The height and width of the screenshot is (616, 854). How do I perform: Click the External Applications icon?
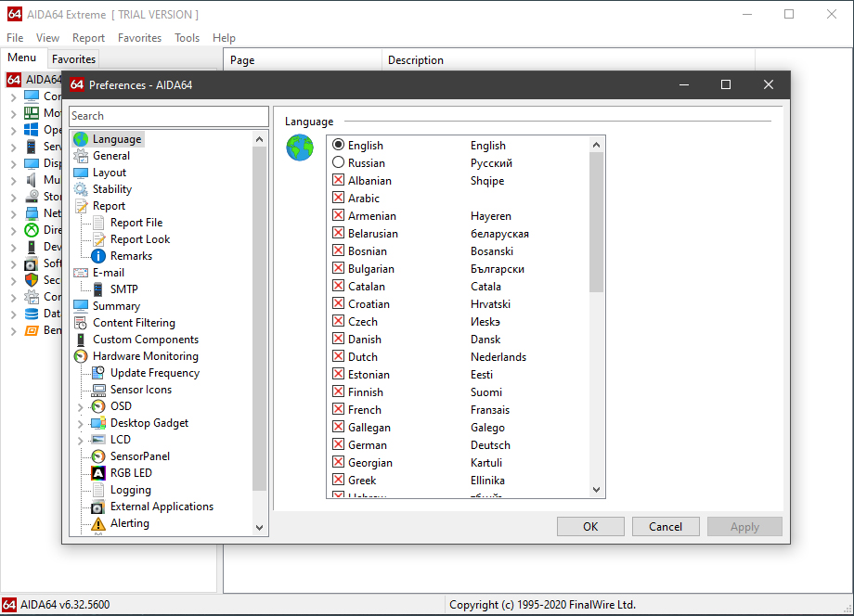tap(98, 507)
